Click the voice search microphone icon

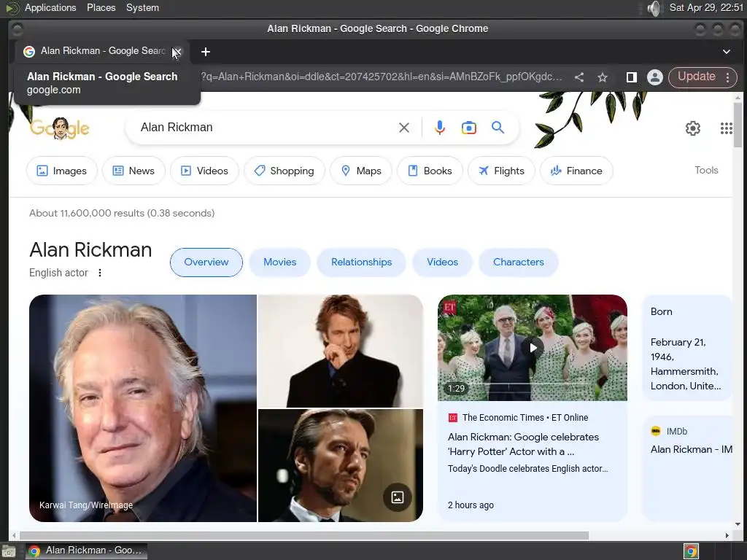pyautogui.click(x=440, y=128)
